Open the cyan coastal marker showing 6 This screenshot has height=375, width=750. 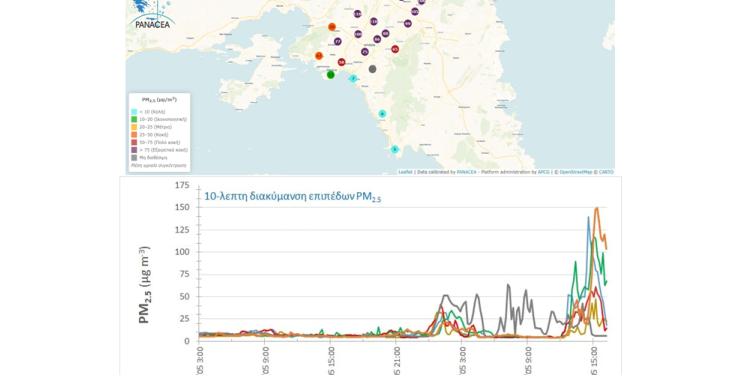coord(382,114)
